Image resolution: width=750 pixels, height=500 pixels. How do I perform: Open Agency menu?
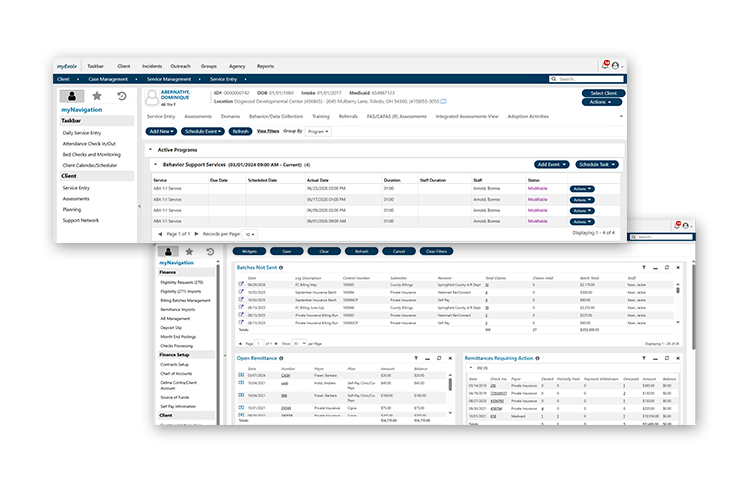(x=237, y=66)
